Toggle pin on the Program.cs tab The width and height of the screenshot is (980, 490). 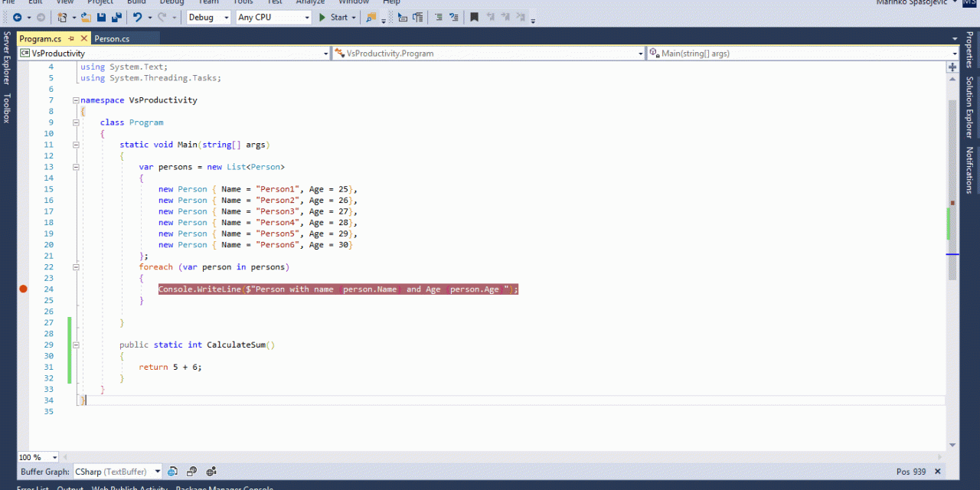pyautogui.click(x=71, y=38)
